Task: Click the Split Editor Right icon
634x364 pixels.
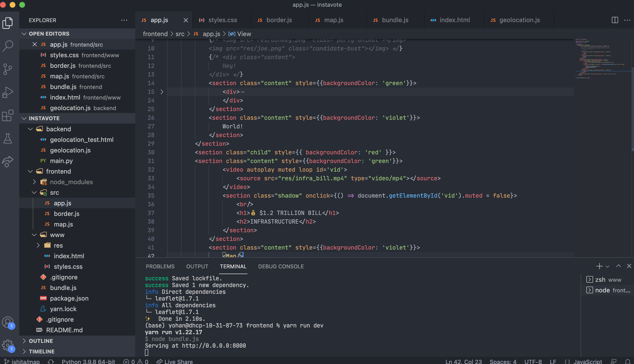Action: pos(615,20)
